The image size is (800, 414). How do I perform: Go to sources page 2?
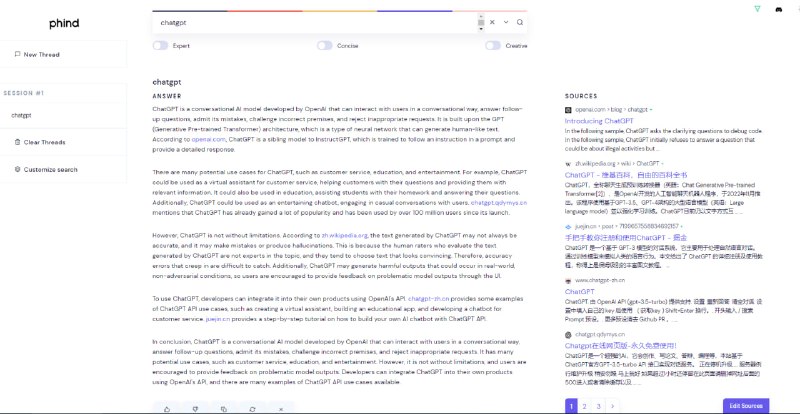tap(585, 406)
